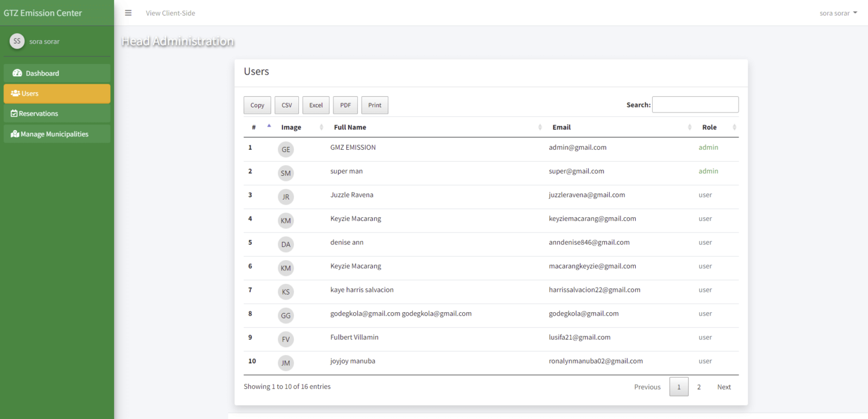Click the sidebar hamburger menu icon

[x=128, y=12]
